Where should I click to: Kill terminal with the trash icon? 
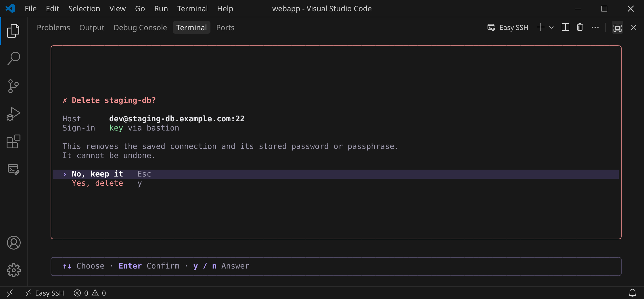tap(580, 27)
